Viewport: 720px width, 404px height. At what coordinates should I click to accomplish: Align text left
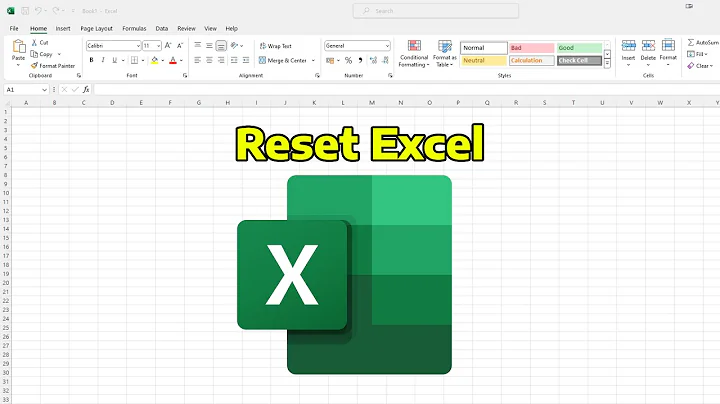(197, 60)
